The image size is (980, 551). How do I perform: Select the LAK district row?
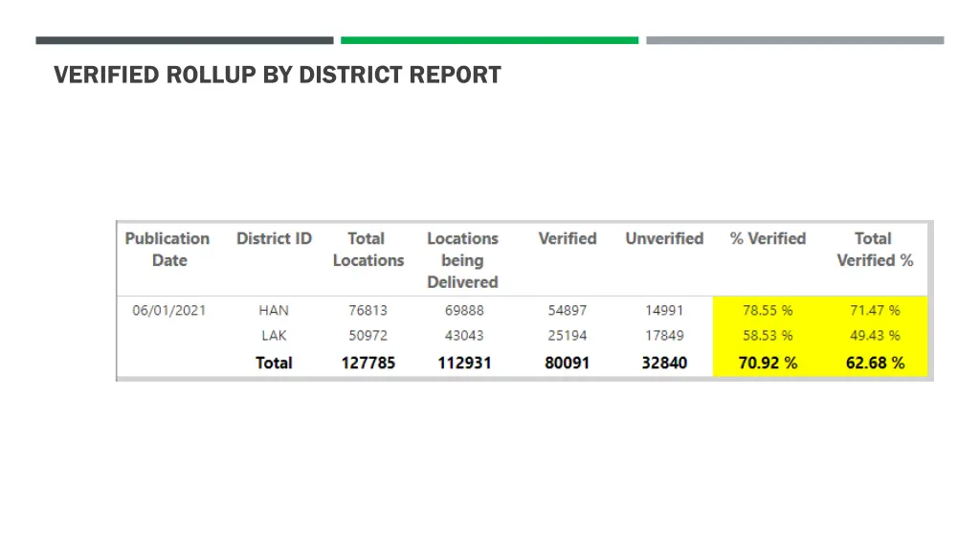(274, 336)
